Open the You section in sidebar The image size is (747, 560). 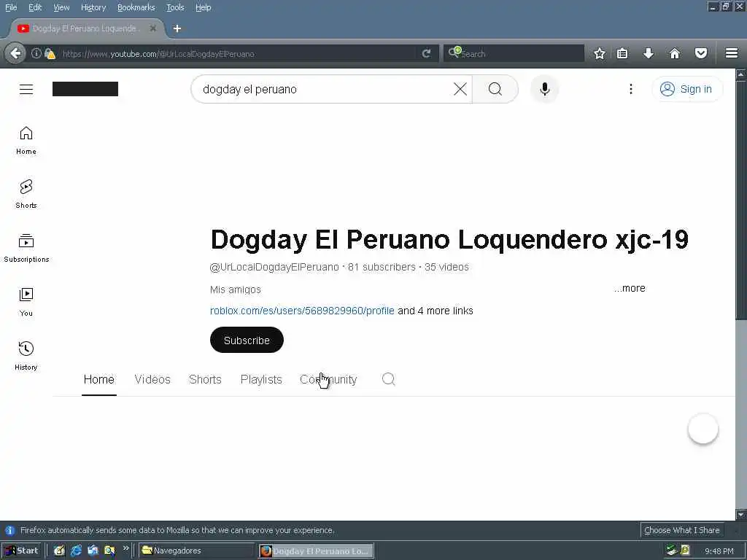tap(26, 302)
